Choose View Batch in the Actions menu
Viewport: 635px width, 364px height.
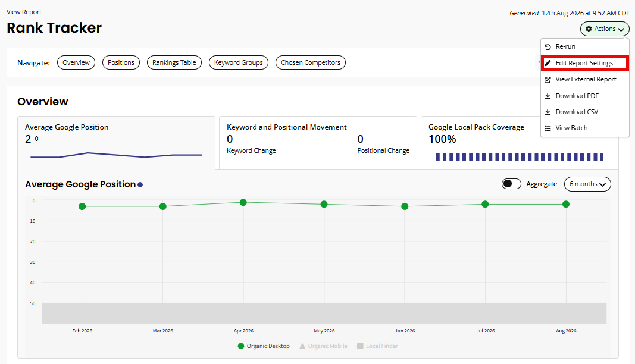click(x=571, y=128)
